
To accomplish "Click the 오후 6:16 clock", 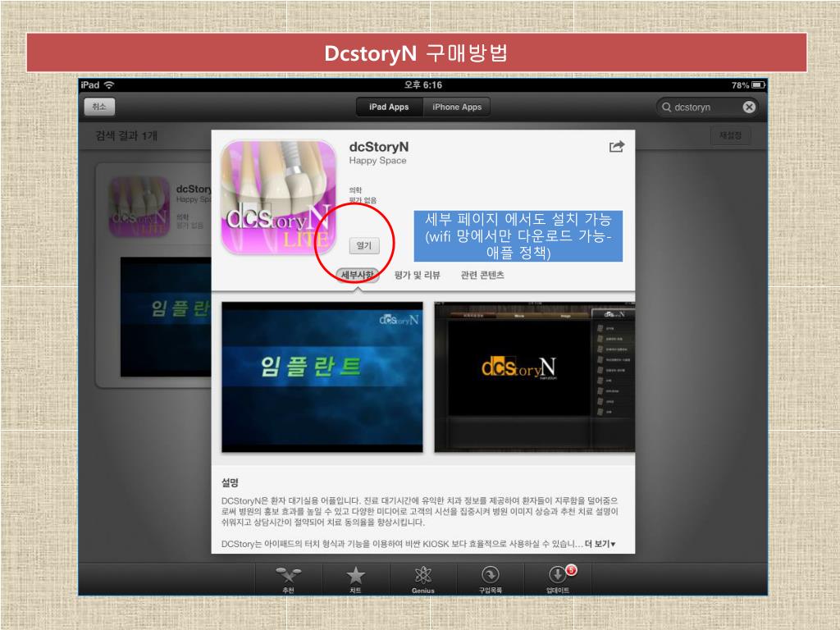I will pyautogui.click(x=422, y=84).
